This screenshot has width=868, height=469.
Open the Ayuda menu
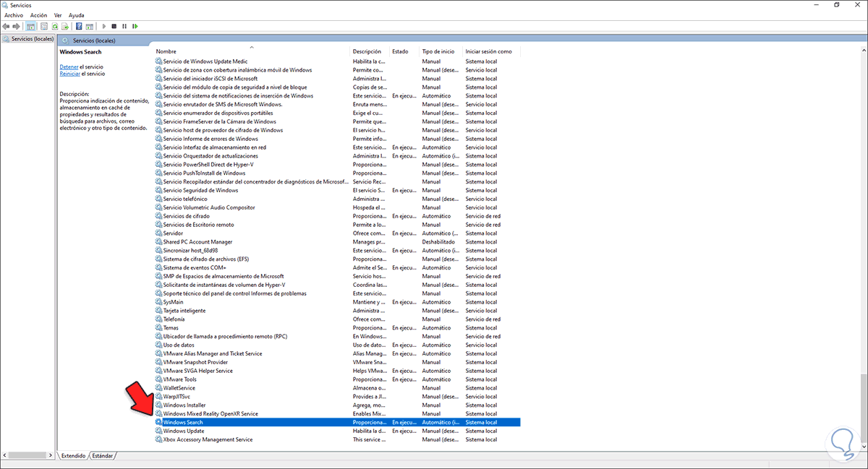(x=76, y=15)
